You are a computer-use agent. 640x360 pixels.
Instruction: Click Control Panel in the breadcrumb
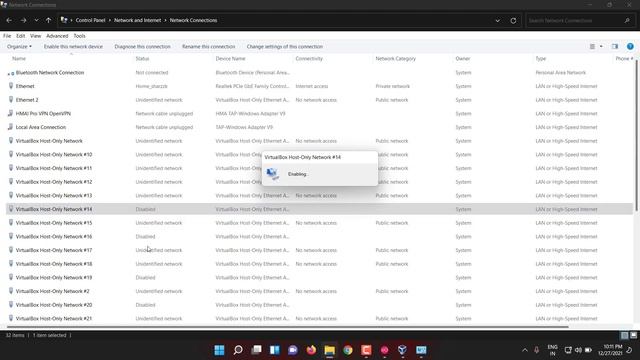[x=90, y=20]
